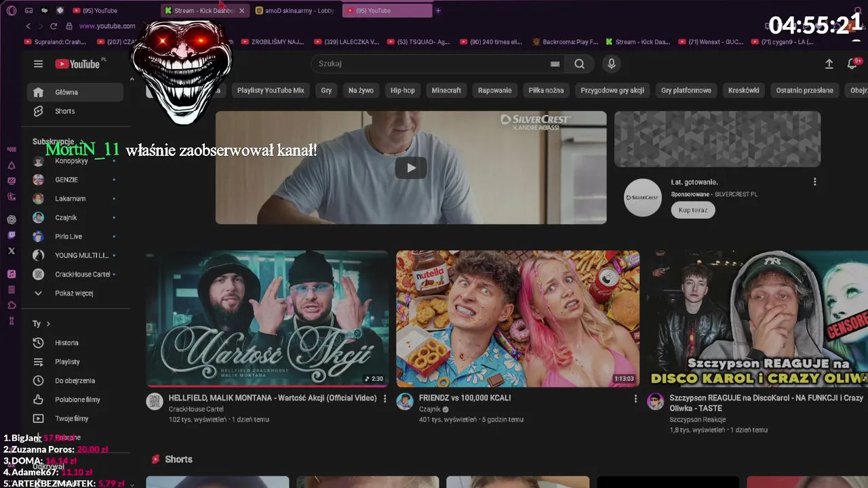Filter by Piłka nożna chip

click(546, 90)
